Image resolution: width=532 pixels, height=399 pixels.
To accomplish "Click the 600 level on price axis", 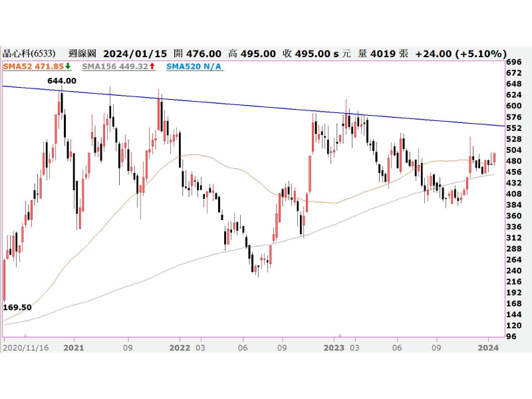I will tap(513, 106).
